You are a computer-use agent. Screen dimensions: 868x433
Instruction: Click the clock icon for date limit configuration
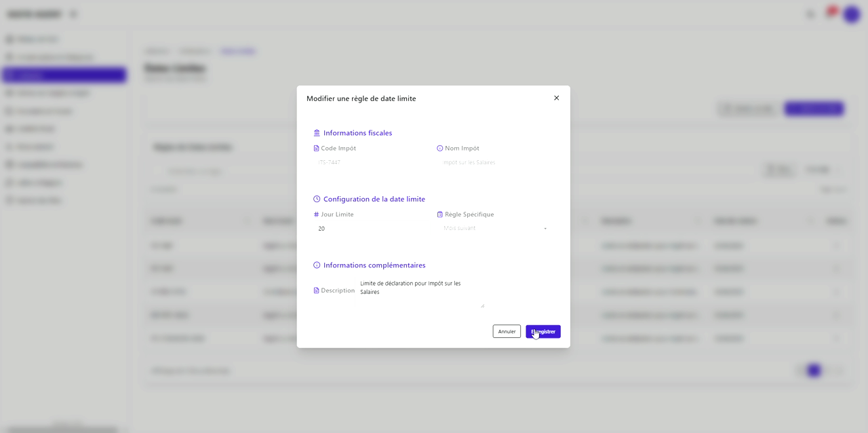(317, 200)
